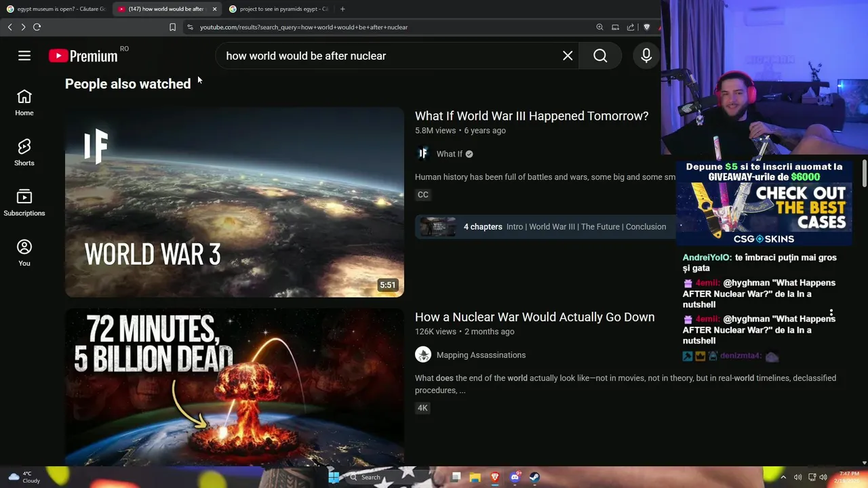Expand the 4 chapters row
The height and width of the screenshot is (488, 868).
click(545, 226)
